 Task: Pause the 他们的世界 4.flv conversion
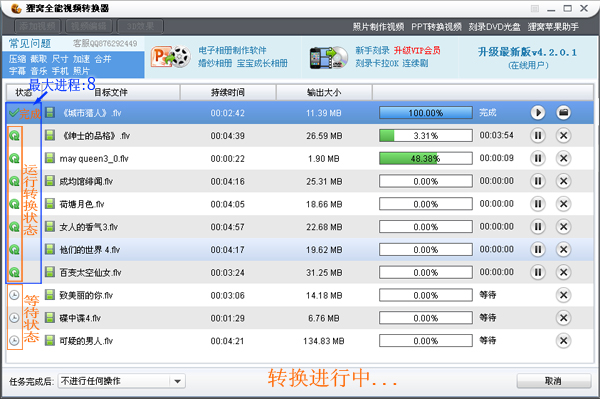[538, 249]
